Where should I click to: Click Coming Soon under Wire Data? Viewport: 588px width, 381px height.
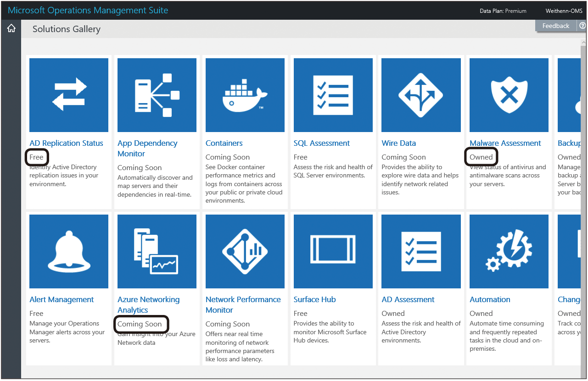404,157
